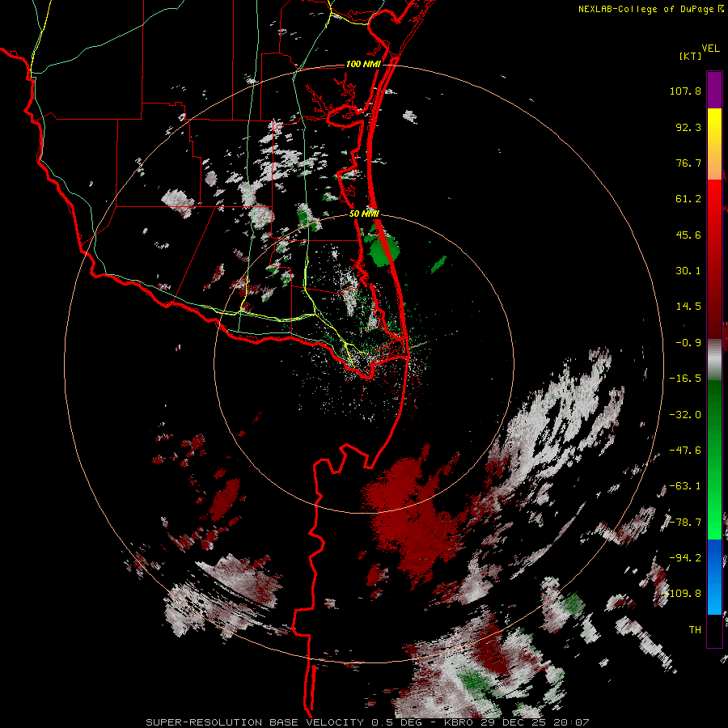
Task: Pick the purple segment of color bar
Action: 714,90
